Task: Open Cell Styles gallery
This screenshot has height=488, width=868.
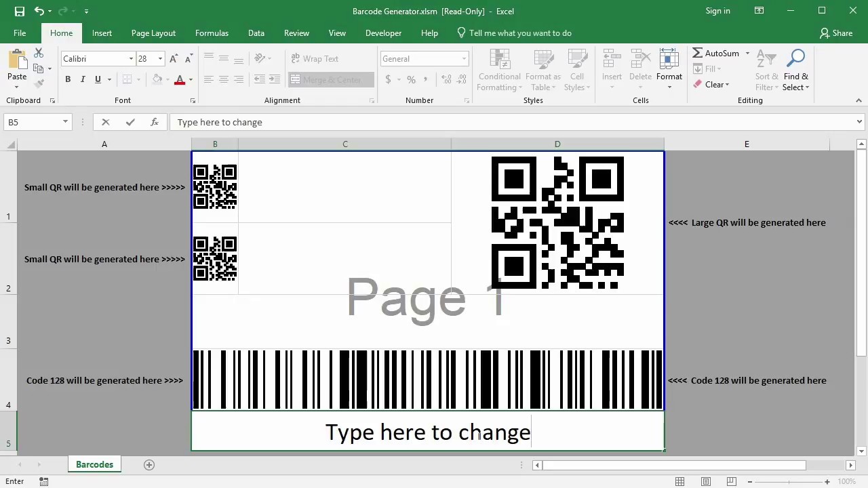Action: tap(577, 70)
